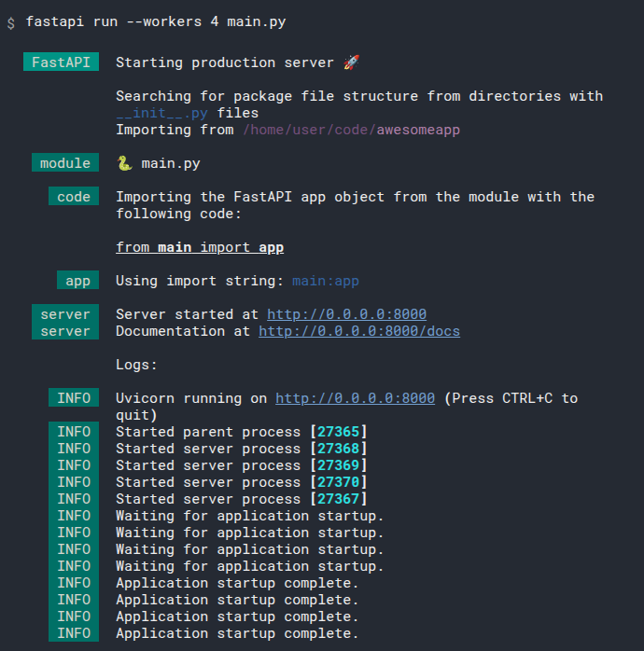
Task: Open the Documentation /docs link
Action: pos(359,331)
